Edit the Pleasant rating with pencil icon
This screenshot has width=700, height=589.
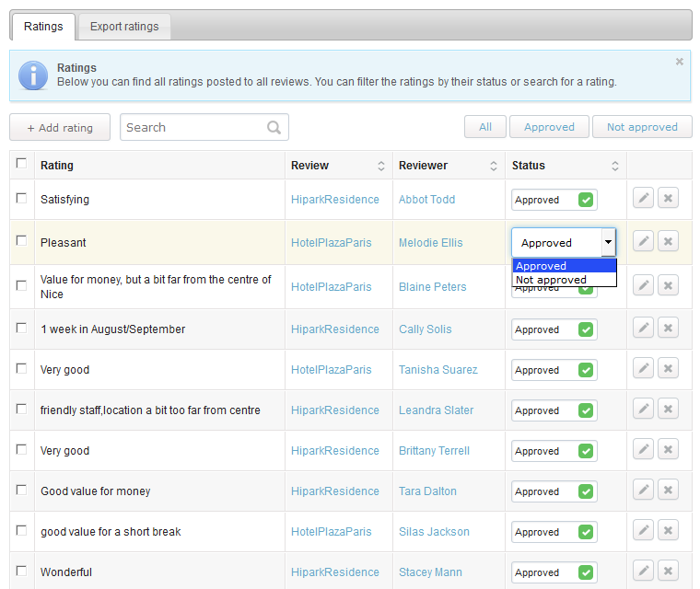pos(643,241)
